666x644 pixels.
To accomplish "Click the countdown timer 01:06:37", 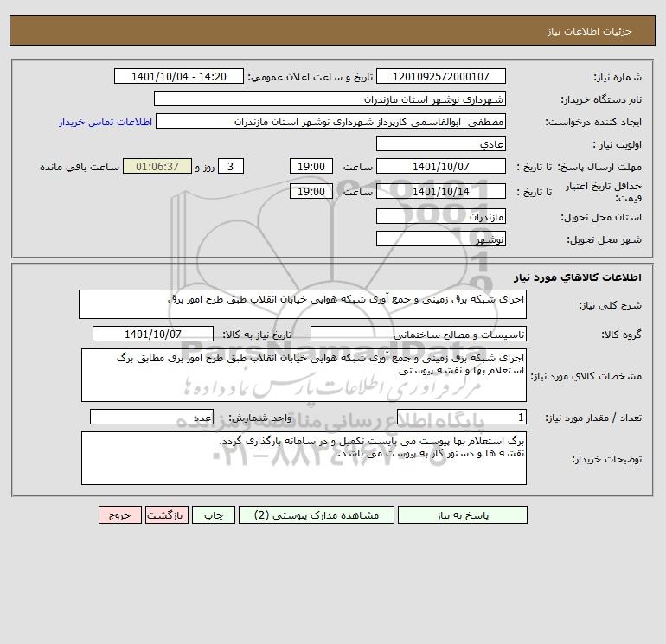I will click(x=157, y=167).
